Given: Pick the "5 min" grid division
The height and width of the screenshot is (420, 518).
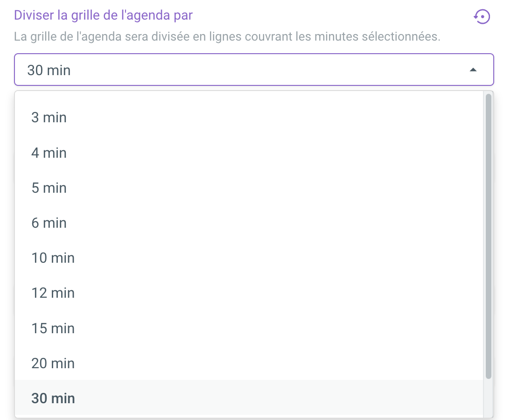Looking at the screenshot, I should tap(49, 188).
